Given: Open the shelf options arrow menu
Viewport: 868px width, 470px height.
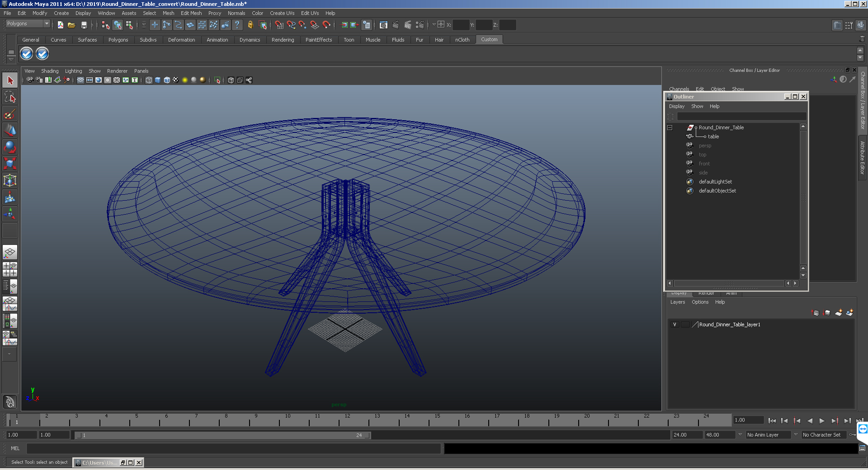Looking at the screenshot, I should 11,59.
